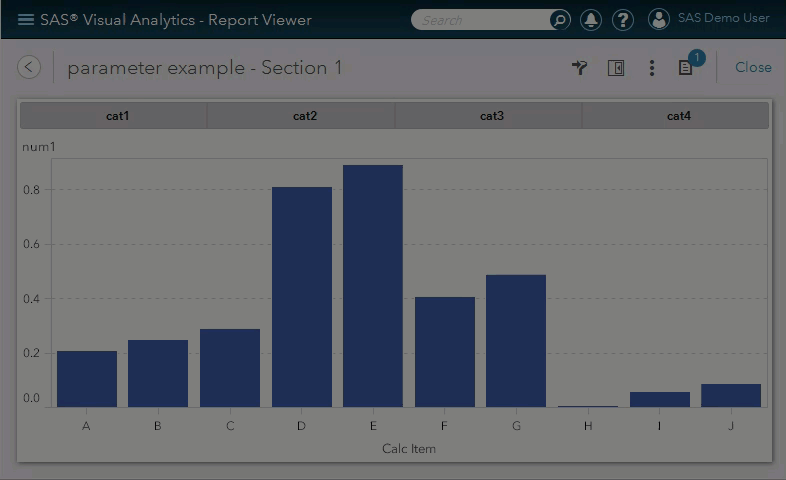Open the SAS Demo User menu
This screenshot has width=786, height=480.
[723, 19]
